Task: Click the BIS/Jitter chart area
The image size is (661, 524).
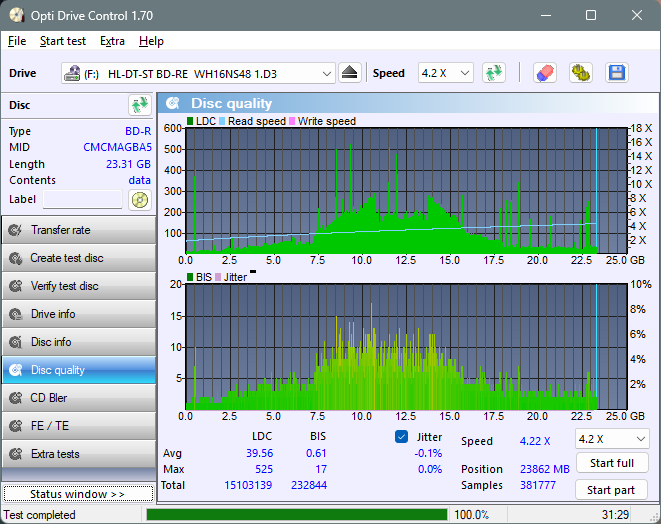Action: 407,347
